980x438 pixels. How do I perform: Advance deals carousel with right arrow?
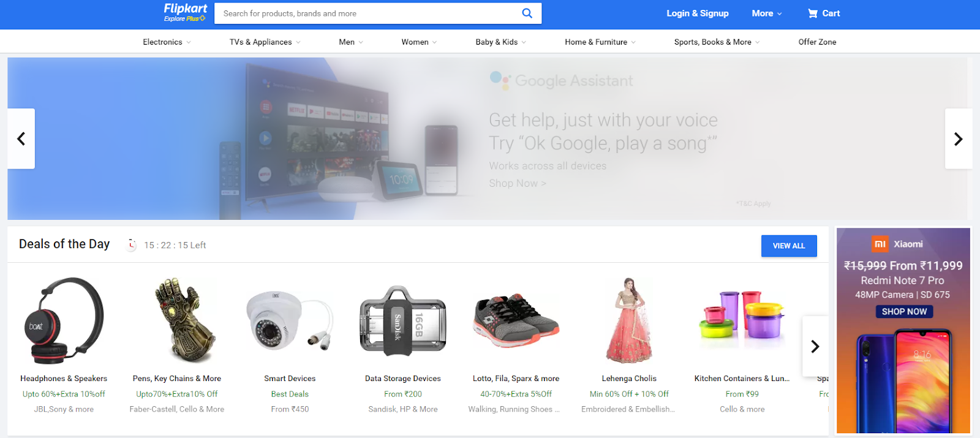[x=815, y=346]
